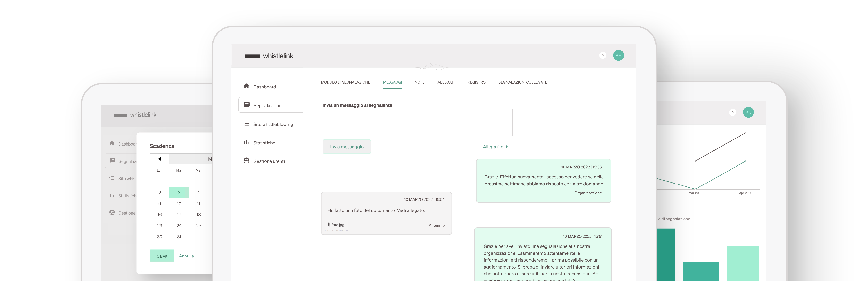Viewport: 868px width, 281px height.
Task: Click the foto.jpg paperclip attachment icon
Action: point(329,225)
